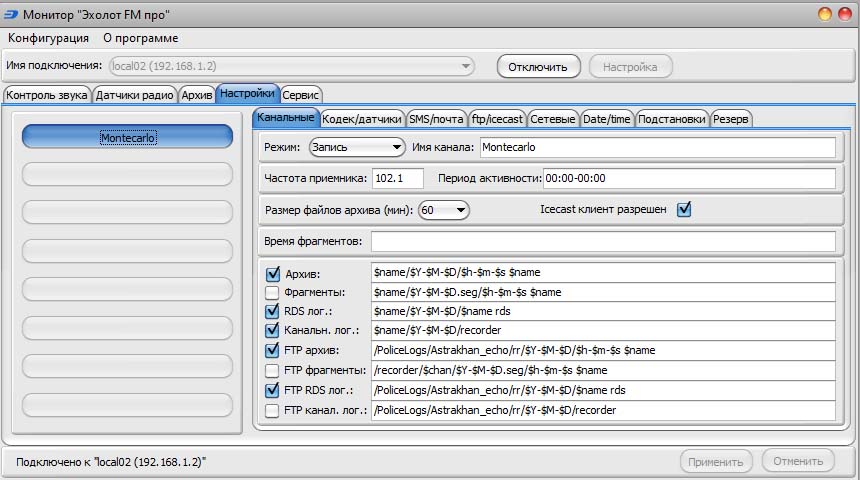
Task: Open the О программе menu
Action: (x=141, y=38)
